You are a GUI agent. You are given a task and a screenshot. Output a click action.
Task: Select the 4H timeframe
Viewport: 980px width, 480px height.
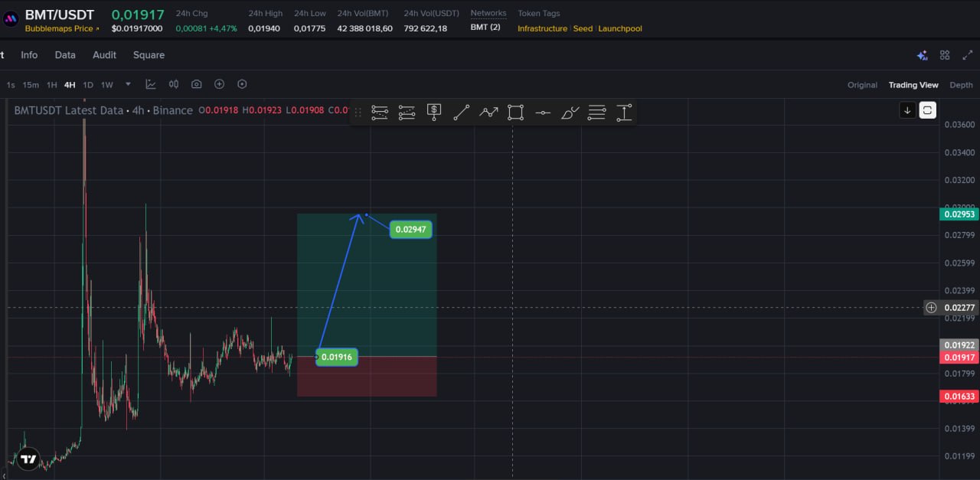(x=70, y=85)
